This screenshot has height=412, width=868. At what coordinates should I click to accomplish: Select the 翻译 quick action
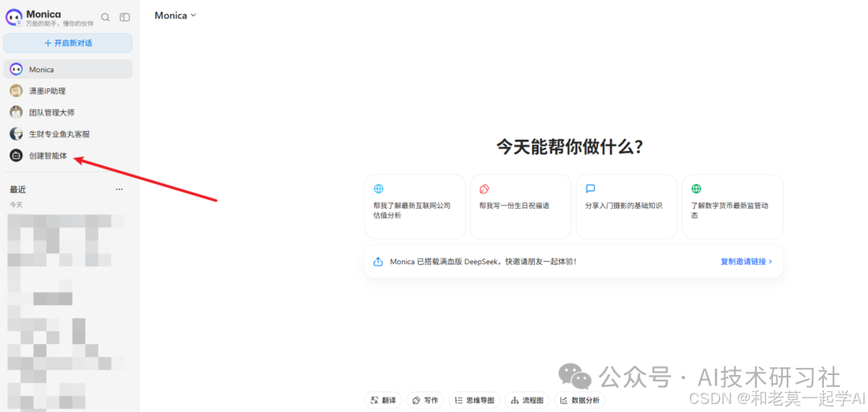tap(383, 401)
